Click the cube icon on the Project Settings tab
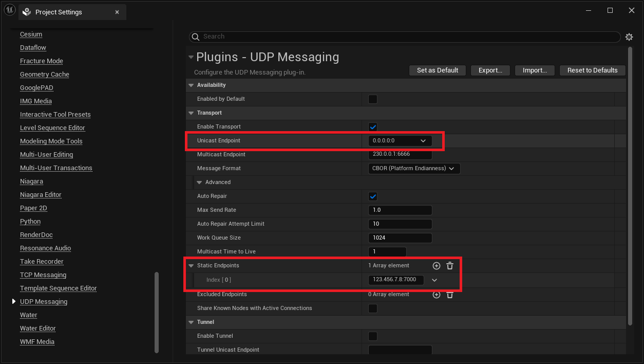 coord(26,11)
